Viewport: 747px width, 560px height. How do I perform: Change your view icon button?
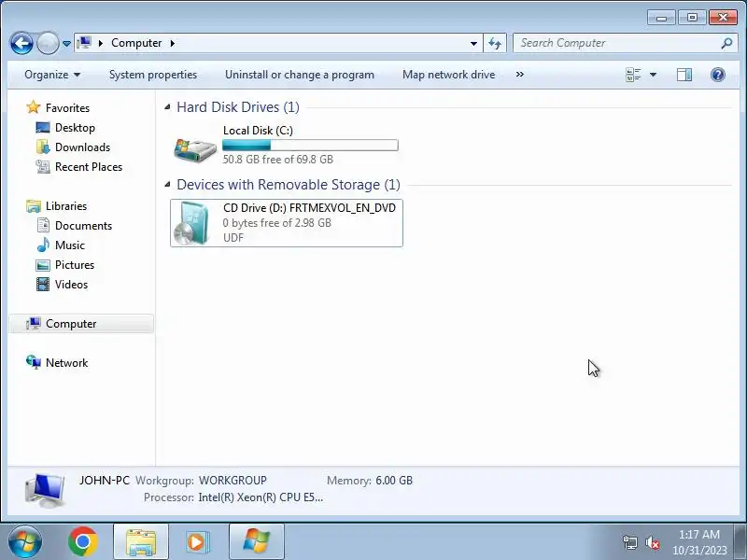[633, 75]
